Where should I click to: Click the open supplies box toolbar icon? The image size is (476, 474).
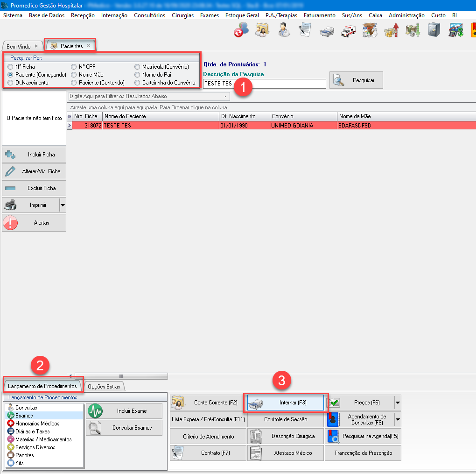(370, 31)
